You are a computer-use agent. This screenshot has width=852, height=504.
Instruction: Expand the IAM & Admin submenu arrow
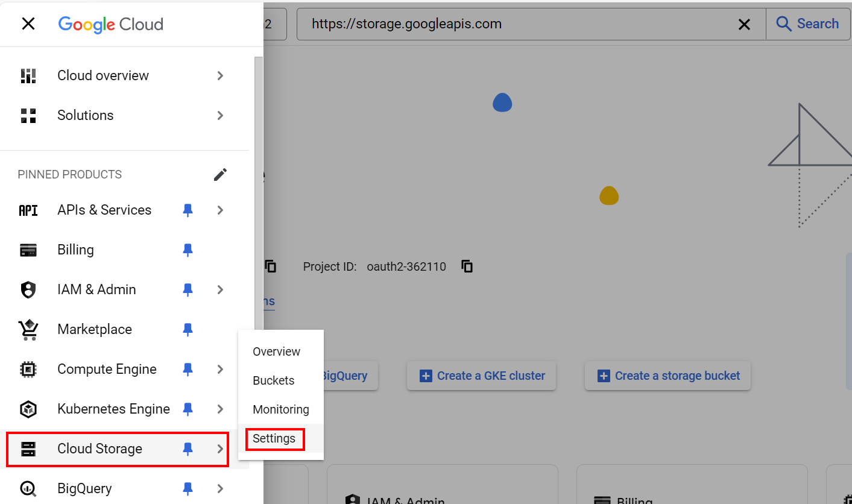[220, 289]
